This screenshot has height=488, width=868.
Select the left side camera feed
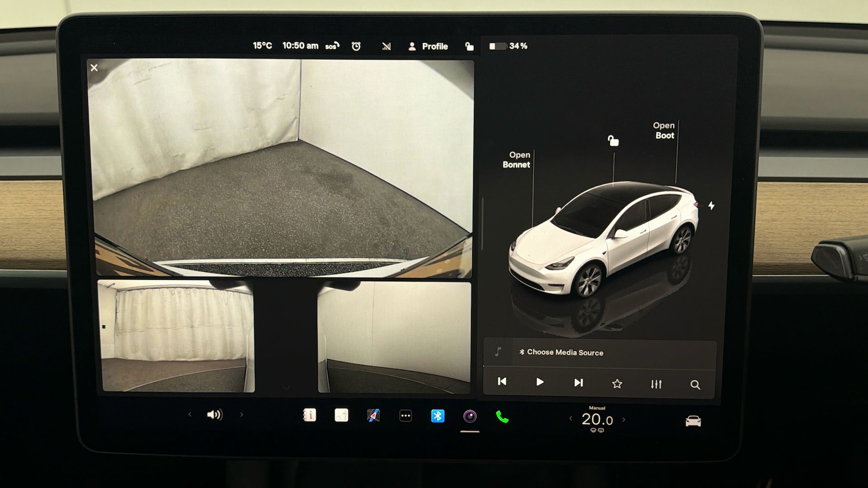[176, 335]
